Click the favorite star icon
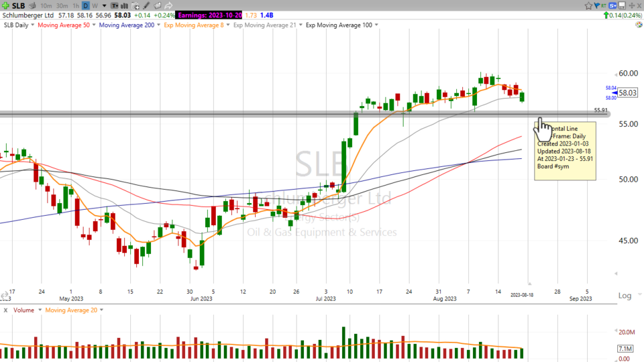This screenshot has width=644, height=362. (x=588, y=6)
